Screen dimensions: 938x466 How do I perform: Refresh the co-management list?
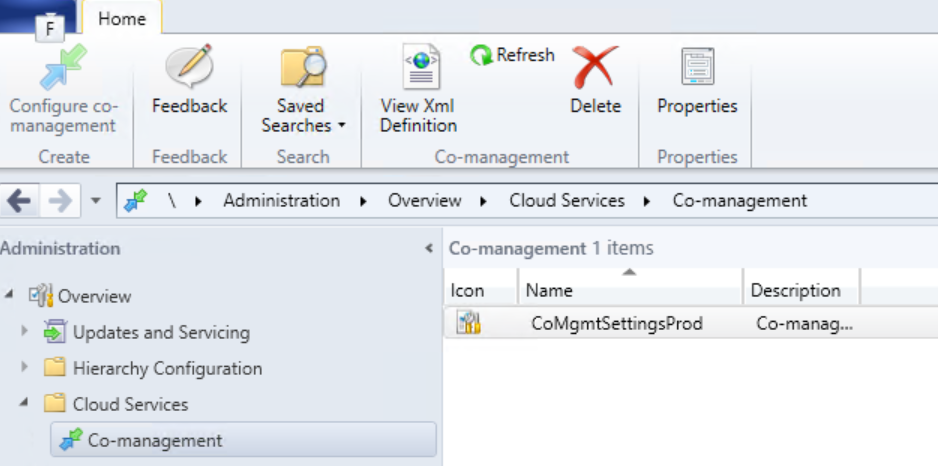(512, 56)
